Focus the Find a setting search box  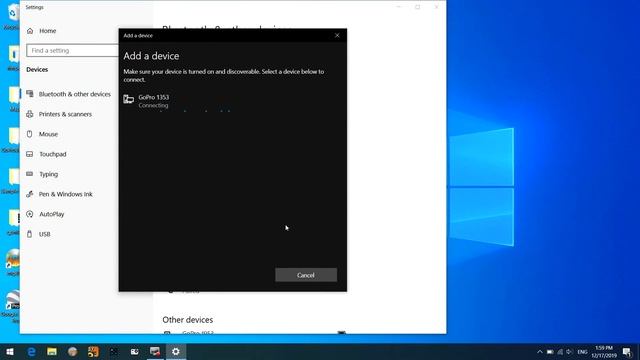pos(72,50)
